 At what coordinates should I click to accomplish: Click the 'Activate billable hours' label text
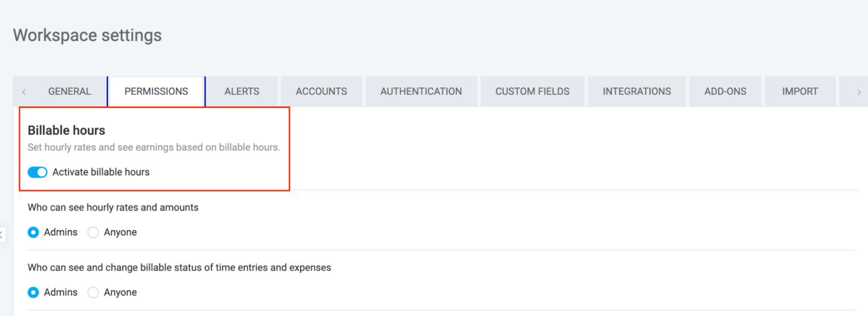(101, 172)
